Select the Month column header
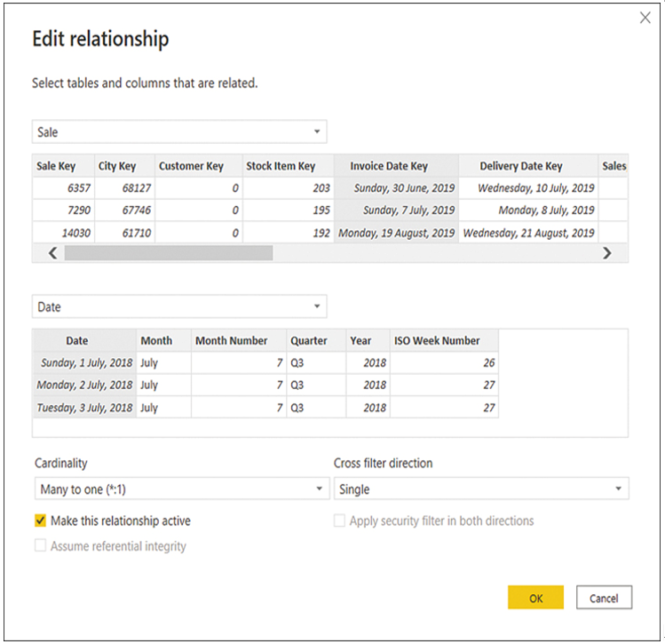The image size is (665, 644). tap(163, 341)
